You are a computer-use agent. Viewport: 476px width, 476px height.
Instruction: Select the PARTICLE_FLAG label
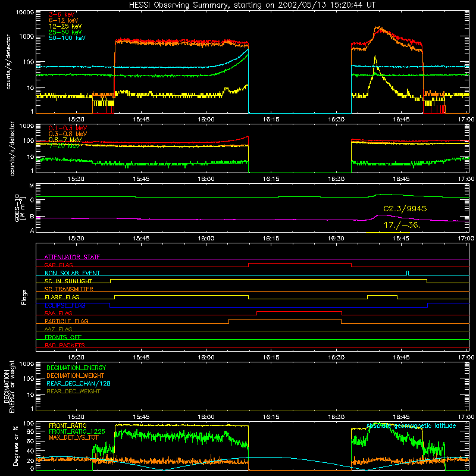(x=67, y=321)
